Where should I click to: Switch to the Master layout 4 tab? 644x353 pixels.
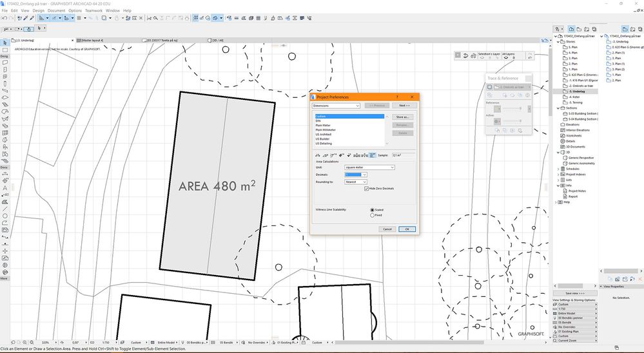[92, 40]
